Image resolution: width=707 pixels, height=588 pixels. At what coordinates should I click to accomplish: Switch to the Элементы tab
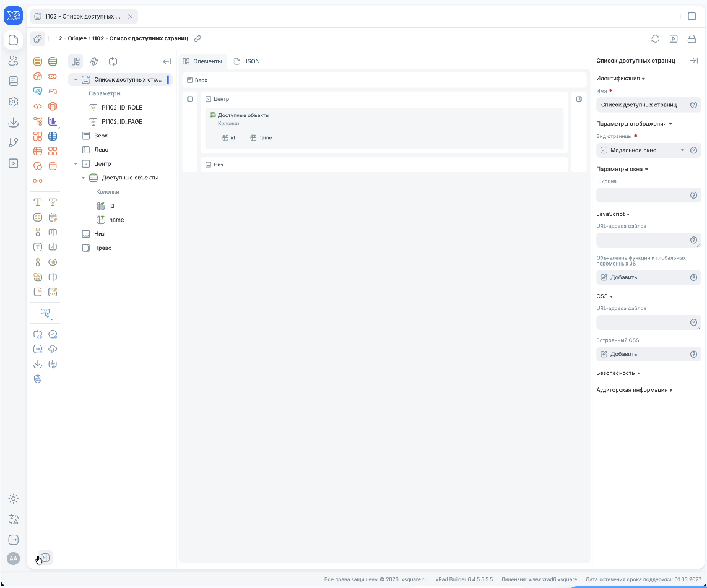point(202,61)
